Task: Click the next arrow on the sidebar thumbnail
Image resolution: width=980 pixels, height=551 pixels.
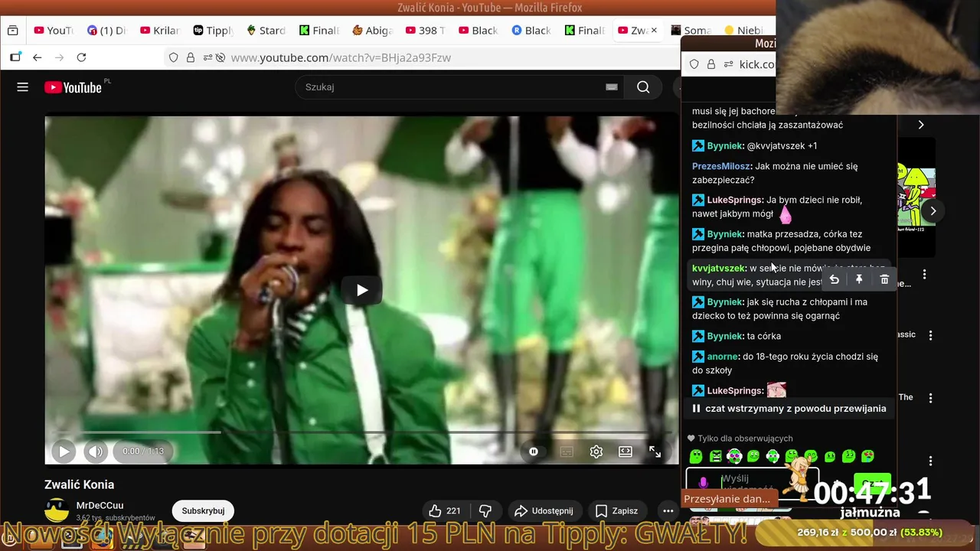Action: (933, 211)
